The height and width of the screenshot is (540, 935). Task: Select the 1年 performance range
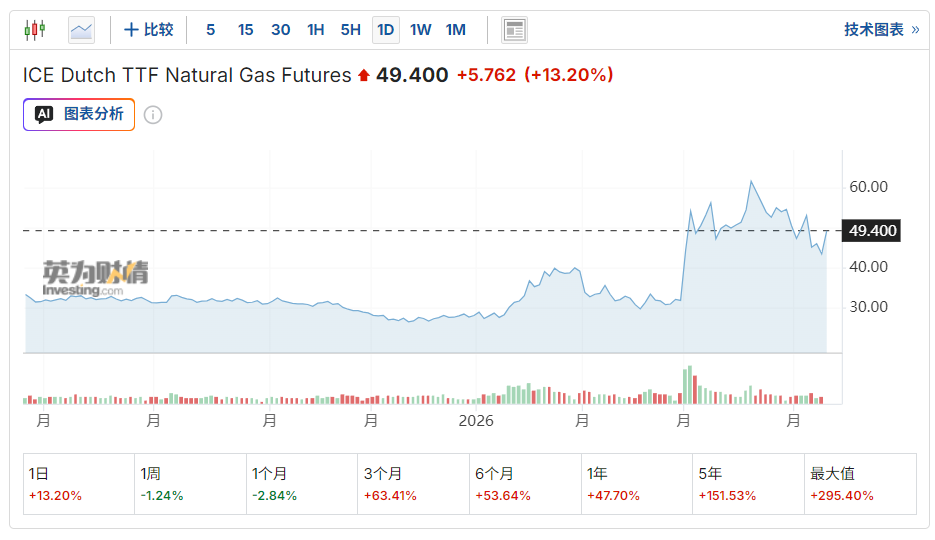pyautogui.click(x=637, y=484)
